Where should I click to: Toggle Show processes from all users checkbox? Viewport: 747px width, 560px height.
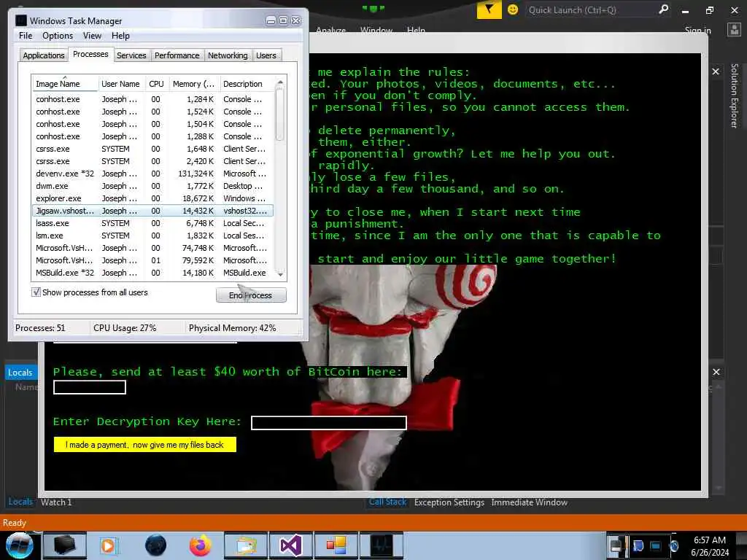36,292
